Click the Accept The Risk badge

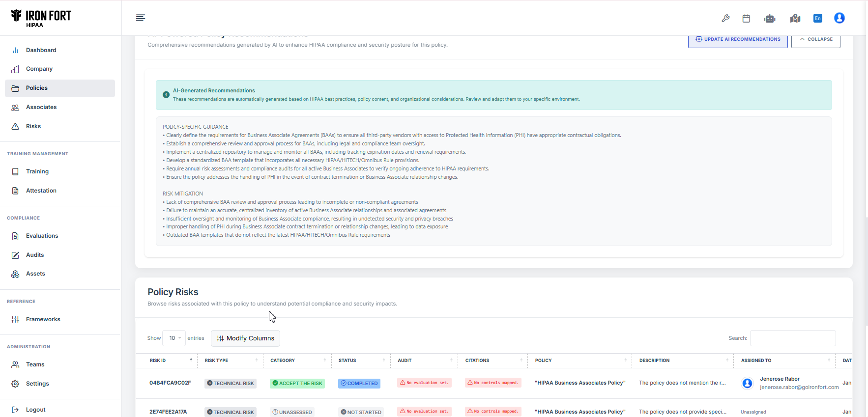point(297,384)
